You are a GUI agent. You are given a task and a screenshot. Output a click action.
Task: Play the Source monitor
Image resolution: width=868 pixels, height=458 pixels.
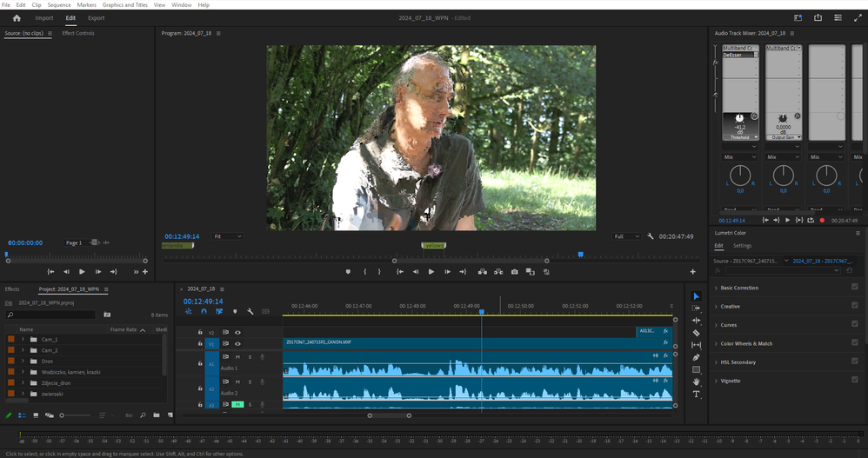[x=82, y=272]
